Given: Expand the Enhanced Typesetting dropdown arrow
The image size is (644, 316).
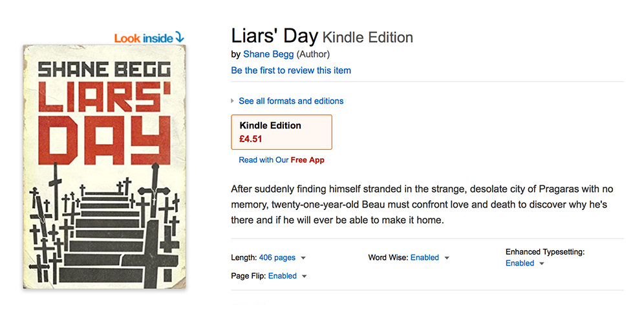Looking at the screenshot, I should pyautogui.click(x=542, y=264).
